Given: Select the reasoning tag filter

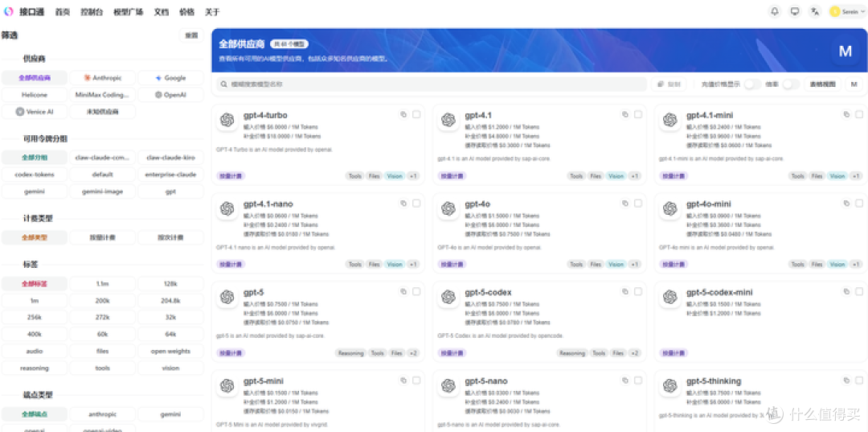Looking at the screenshot, I should [35, 368].
